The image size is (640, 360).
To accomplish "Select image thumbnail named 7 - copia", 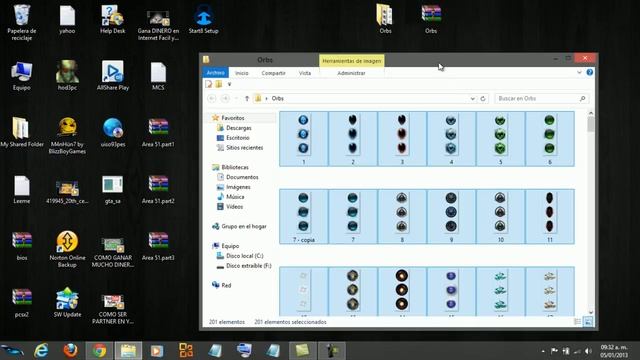I will (x=303, y=216).
